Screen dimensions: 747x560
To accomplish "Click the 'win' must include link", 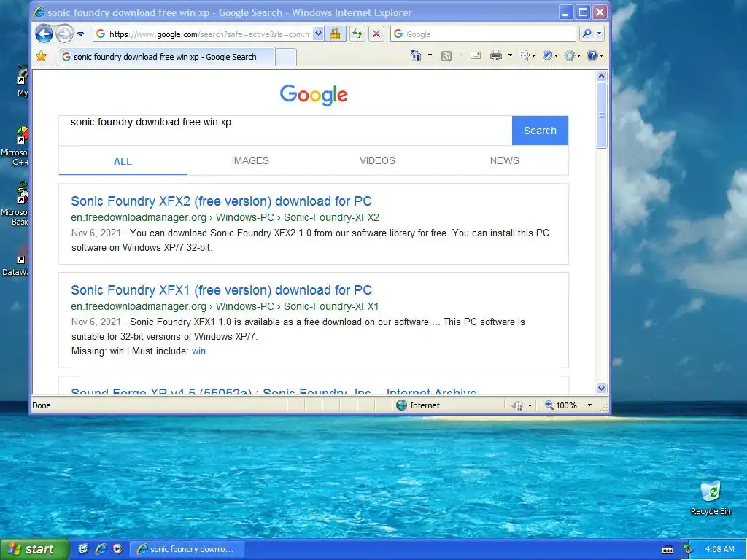I will (x=198, y=351).
